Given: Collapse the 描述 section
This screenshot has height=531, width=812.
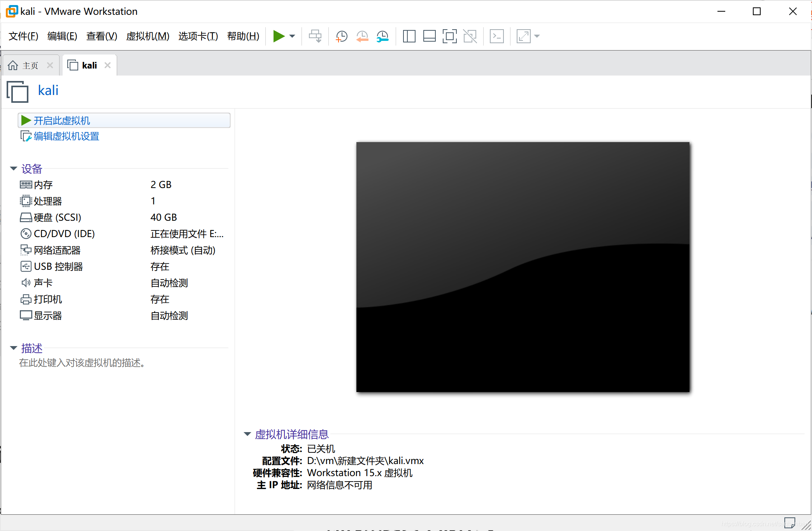Looking at the screenshot, I should point(13,348).
